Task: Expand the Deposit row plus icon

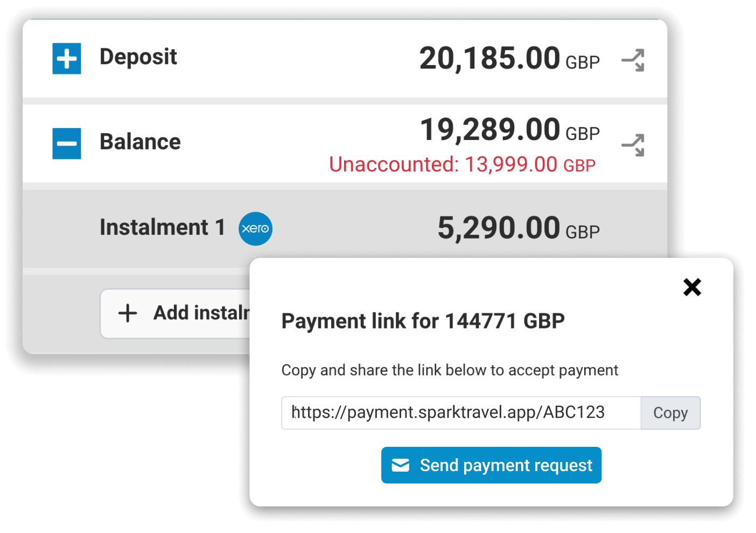Action: coord(67,58)
